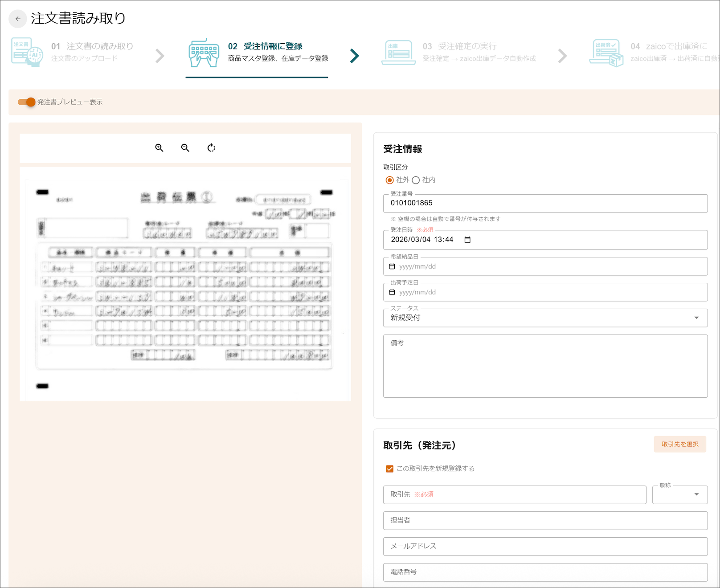
Task: Select the 社内 radio button
Action: pyautogui.click(x=416, y=180)
